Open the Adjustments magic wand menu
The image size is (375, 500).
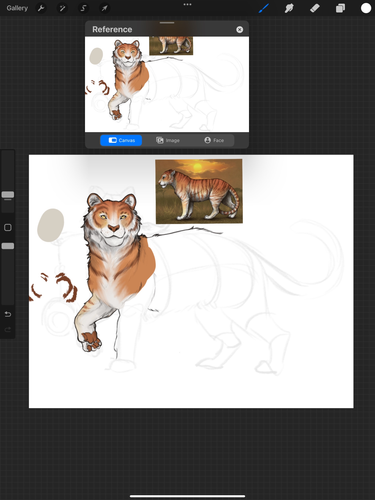tap(62, 8)
